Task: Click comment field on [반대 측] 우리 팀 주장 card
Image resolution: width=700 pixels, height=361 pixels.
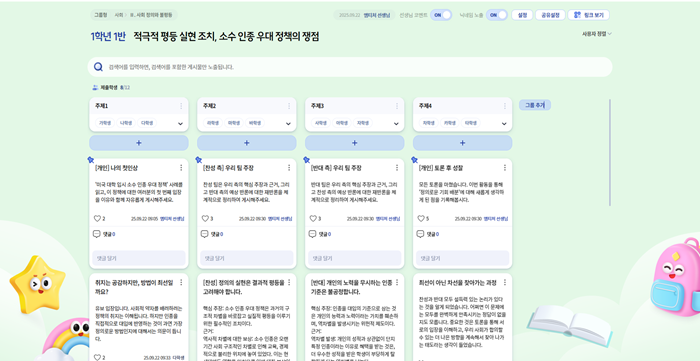Action: click(354, 258)
